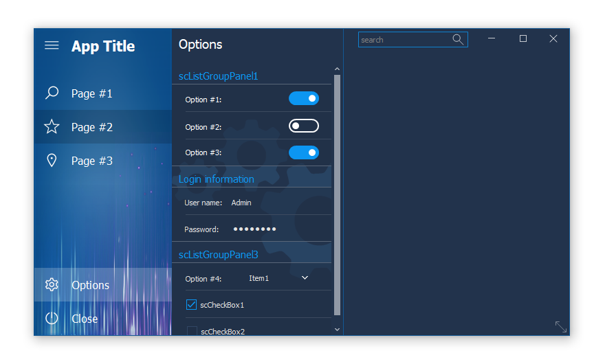Image resolution: width=605 pixels, height=364 pixels.
Task: Open the Option #4 Item1 dropdown
Action: 278,278
